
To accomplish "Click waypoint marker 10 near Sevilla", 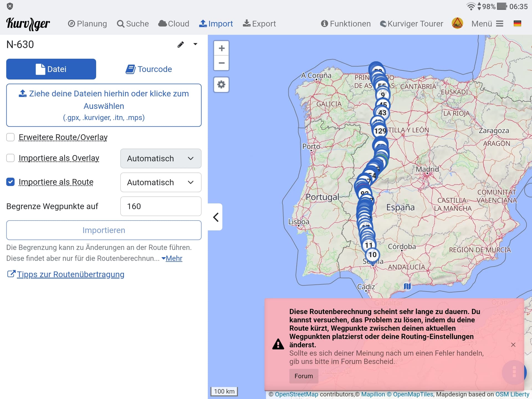I will 372,255.
